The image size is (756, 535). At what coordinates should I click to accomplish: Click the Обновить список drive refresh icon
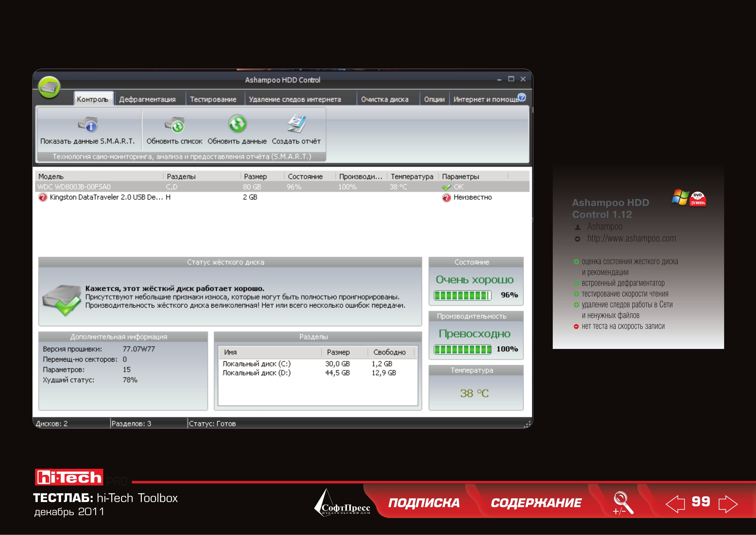tap(175, 125)
